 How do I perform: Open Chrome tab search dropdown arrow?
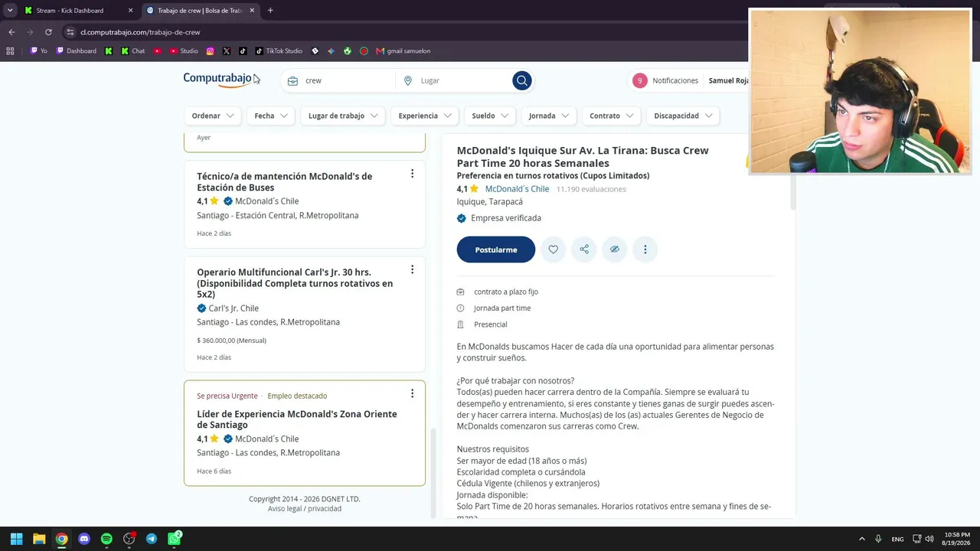click(10, 11)
